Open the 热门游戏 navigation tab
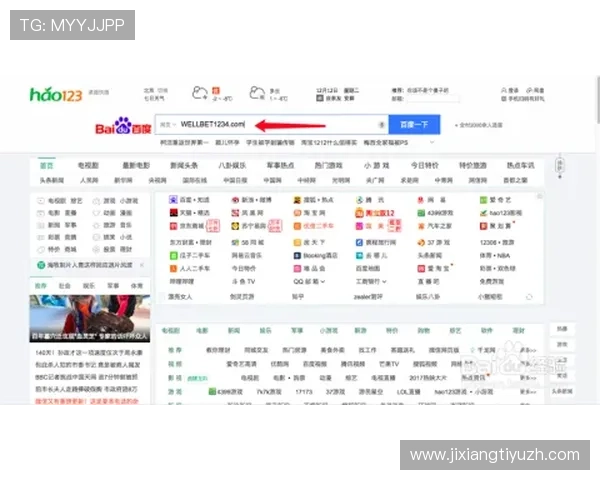 [x=328, y=165]
